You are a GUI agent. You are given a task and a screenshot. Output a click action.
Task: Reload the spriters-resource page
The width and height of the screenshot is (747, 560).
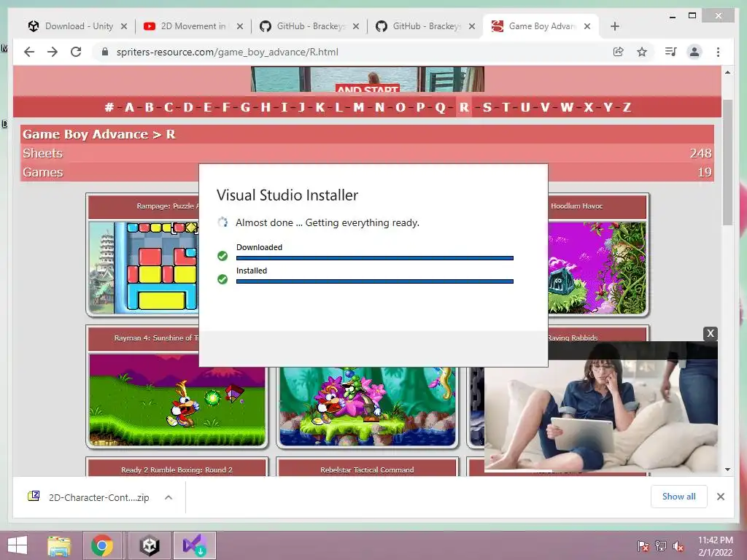[x=76, y=52]
